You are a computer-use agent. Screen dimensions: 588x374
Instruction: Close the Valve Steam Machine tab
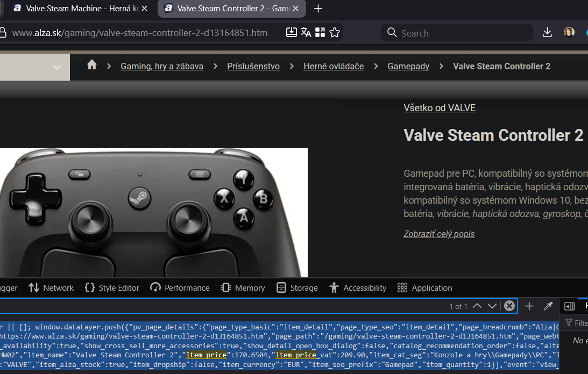point(144,8)
